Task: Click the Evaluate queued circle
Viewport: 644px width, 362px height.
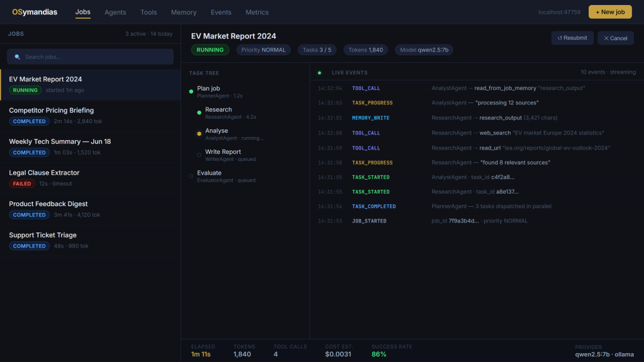Action: 191,176
